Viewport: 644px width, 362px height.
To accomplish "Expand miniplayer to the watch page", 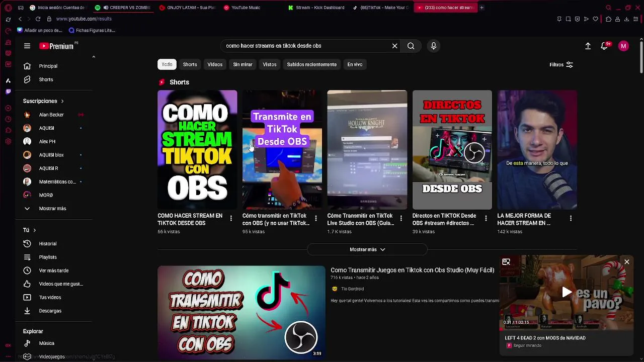I will [x=506, y=262].
